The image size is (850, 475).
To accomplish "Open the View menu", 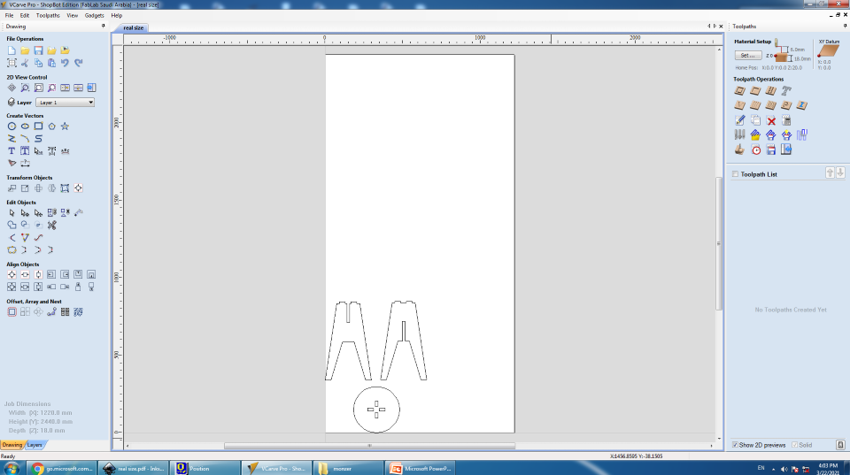I will point(72,15).
